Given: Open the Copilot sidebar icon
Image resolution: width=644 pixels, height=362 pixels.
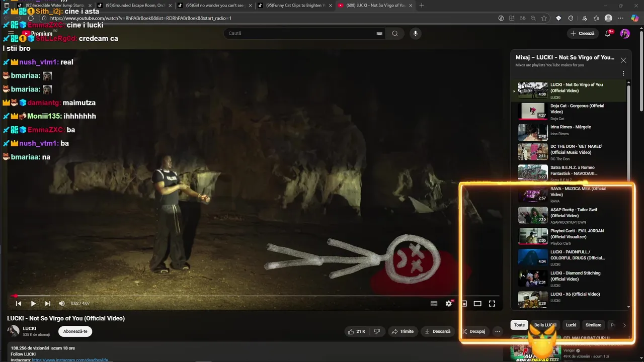Looking at the screenshot, I should click(635, 18).
